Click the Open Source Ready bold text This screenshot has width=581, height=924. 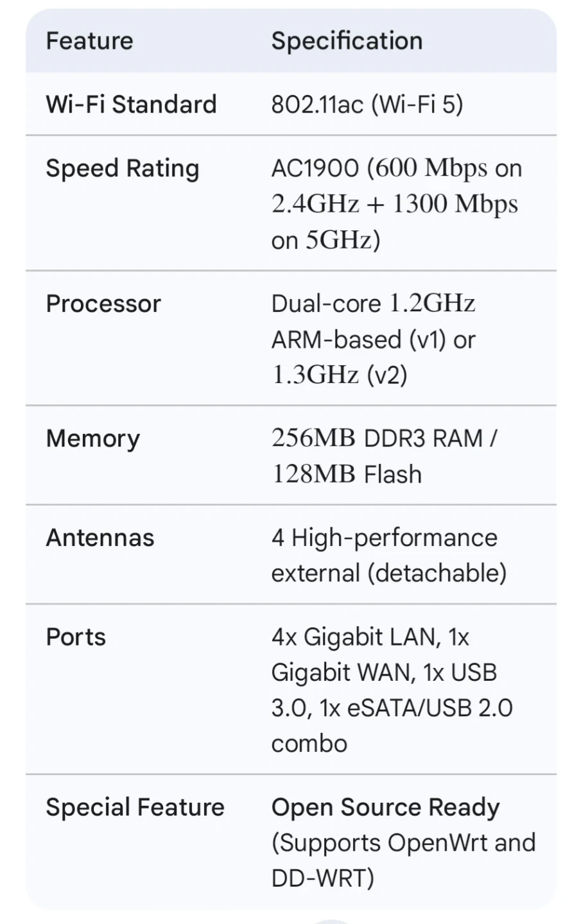(x=385, y=808)
